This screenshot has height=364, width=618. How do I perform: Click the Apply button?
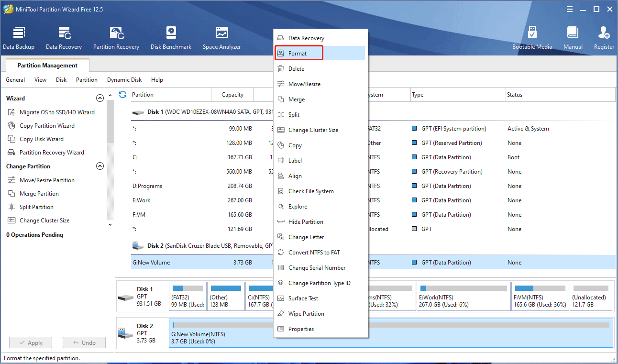(31, 342)
